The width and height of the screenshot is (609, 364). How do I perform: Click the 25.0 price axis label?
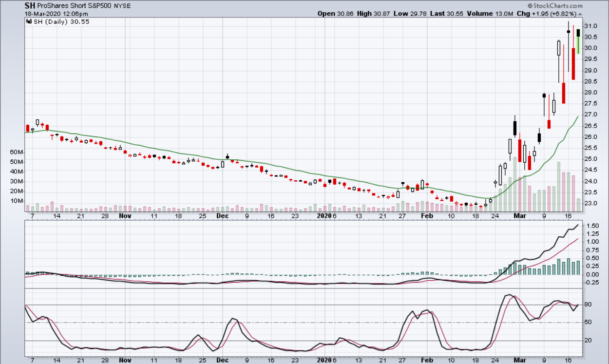(x=591, y=159)
